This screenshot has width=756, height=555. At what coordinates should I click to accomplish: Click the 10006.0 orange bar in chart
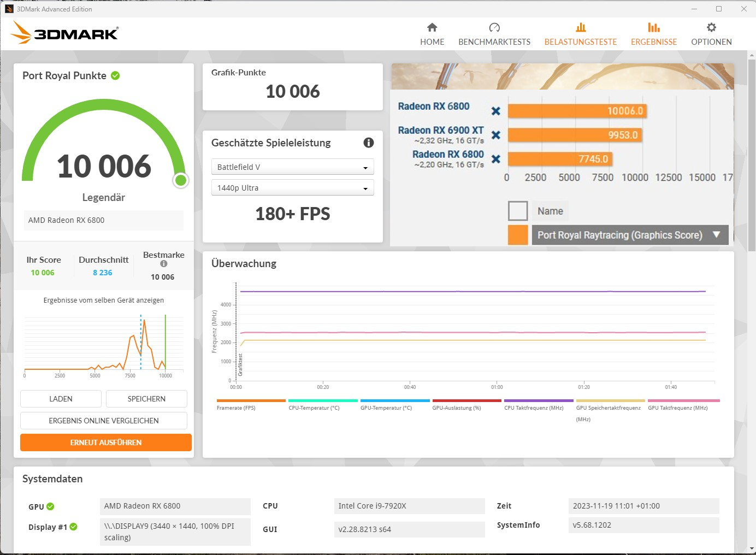[x=577, y=111]
